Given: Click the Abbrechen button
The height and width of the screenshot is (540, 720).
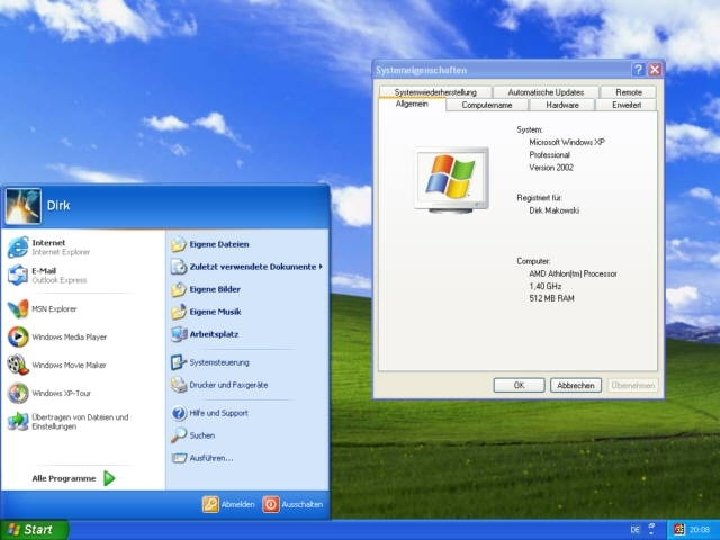Looking at the screenshot, I should [x=575, y=385].
